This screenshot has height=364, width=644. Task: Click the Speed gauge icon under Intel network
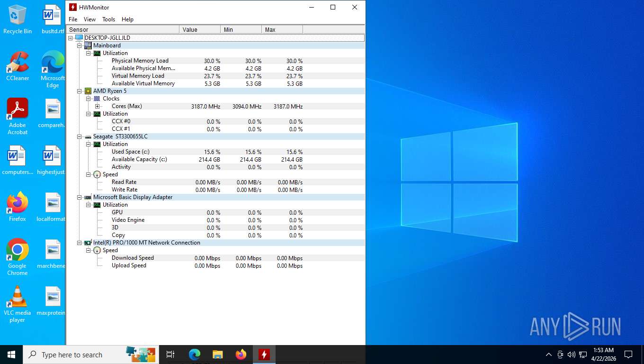pyautogui.click(x=97, y=250)
